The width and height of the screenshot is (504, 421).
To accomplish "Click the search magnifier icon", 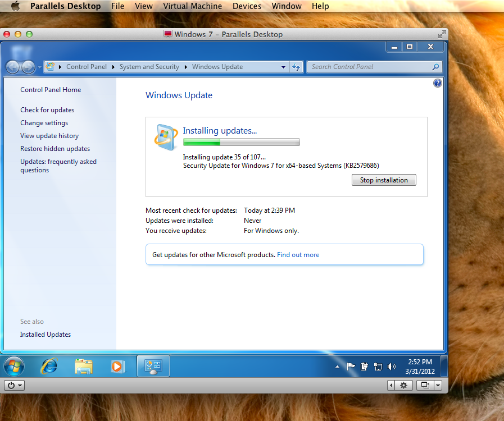I will tap(435, 67).
